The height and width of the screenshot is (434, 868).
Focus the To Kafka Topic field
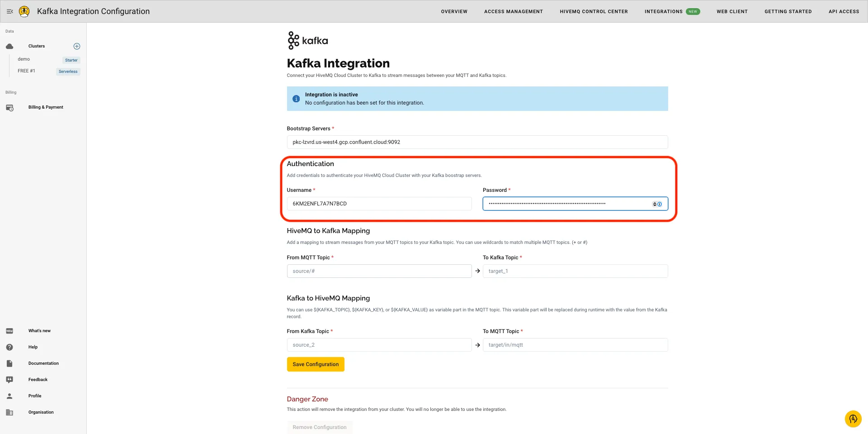tap(575, 271)
